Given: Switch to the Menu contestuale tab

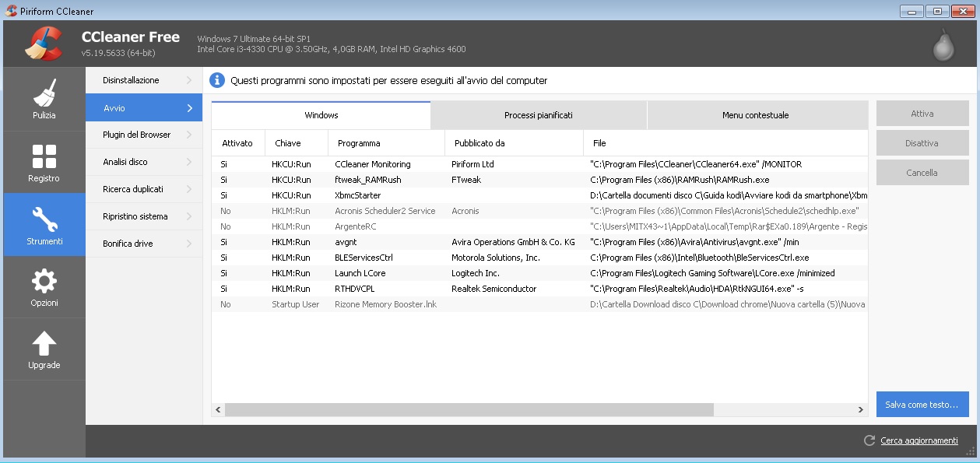Looking at the screenshot, I should click(755, 115).
